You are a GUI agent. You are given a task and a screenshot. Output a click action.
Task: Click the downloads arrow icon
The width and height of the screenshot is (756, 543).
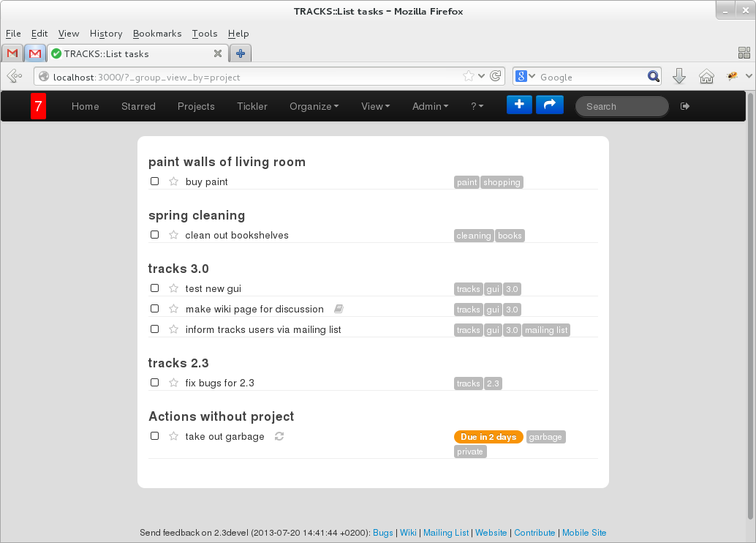(678, 77)
